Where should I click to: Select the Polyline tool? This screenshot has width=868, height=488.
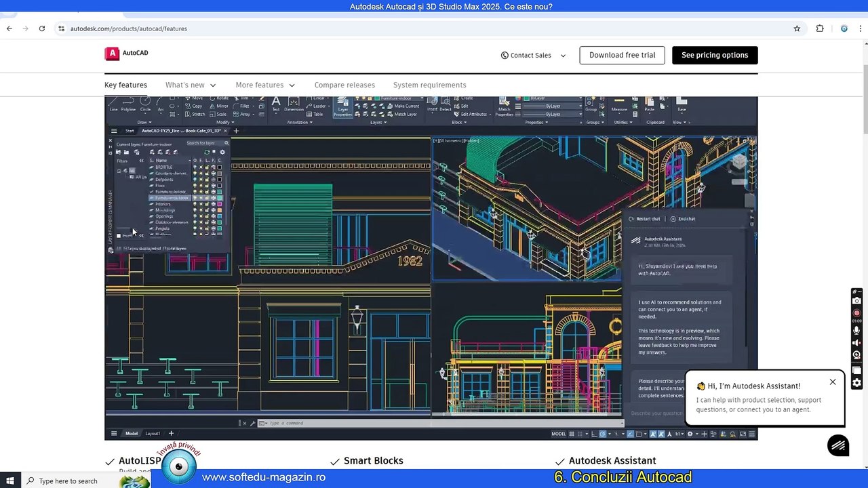tap(128, 104)
